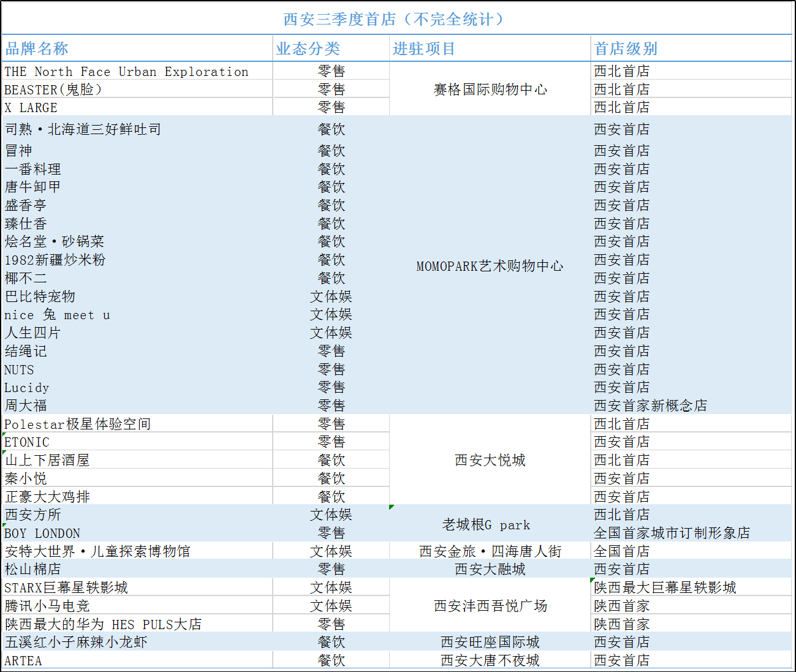The height and width of the screenshot is (672, 796).
Task: Select the 烩名堂·砂锅菜 cell
Action: [137, 241]
